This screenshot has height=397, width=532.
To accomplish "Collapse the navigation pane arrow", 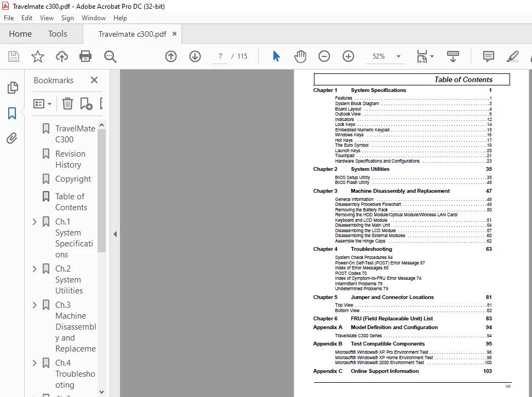I will (115, 234).
